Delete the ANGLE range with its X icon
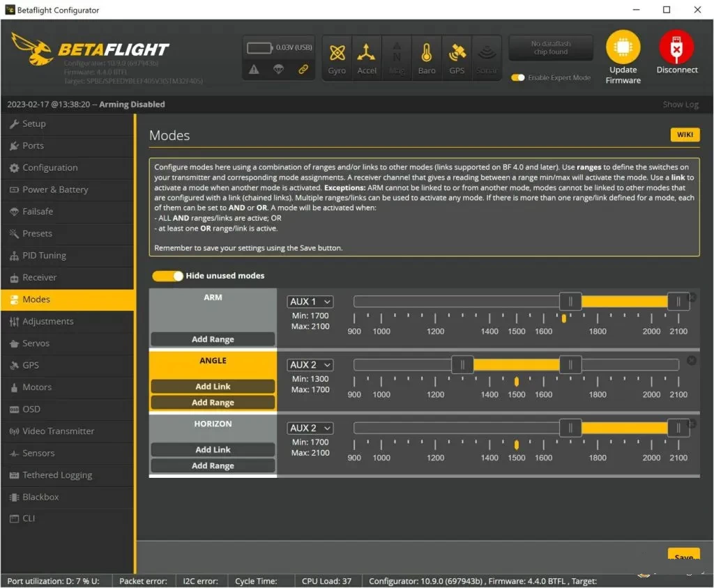Viewport: 714px width, 588px height. (x=692, y=360)
